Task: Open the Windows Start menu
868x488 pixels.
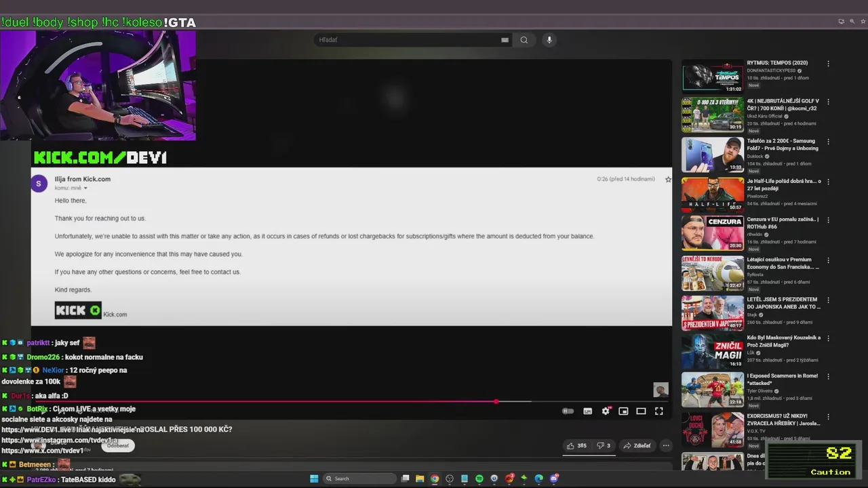Action: click(x=314, y=479)
